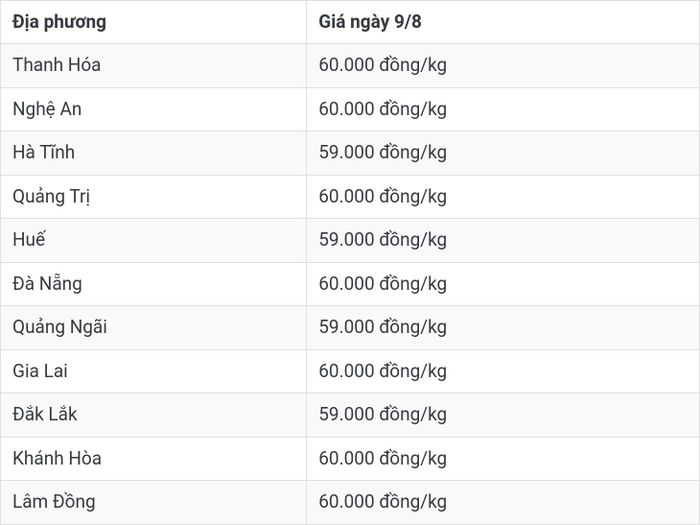Click the price in Thanh Hóa row
700x525 pixels.
click(x=383, y=65)
